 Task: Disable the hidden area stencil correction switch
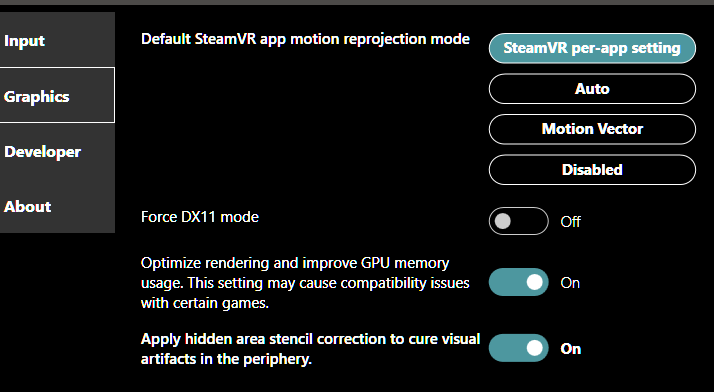click(519, 348)
